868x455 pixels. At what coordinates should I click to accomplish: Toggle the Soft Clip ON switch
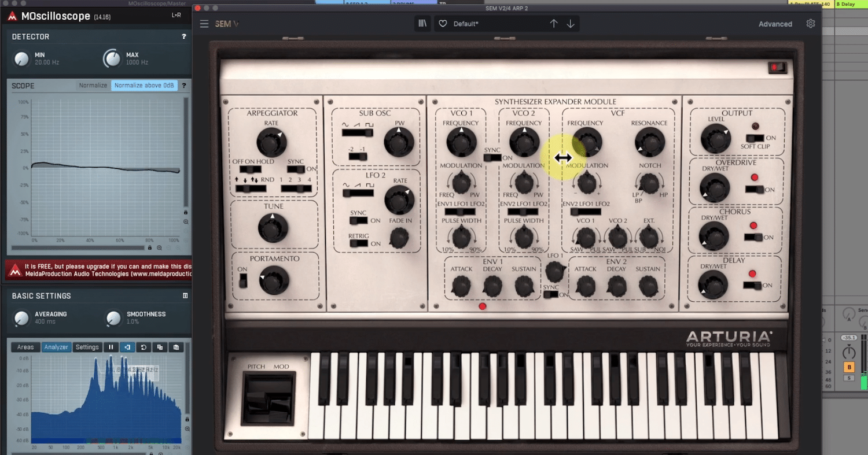pos(755,138)
